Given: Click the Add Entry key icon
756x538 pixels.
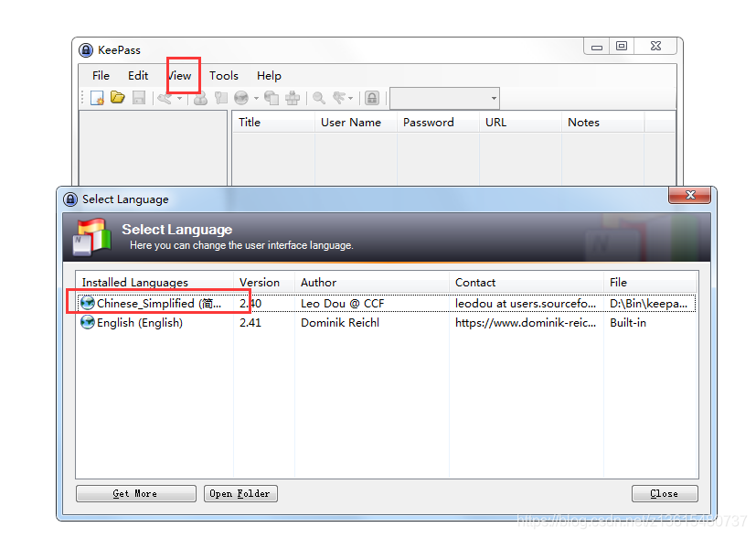Looking at the screenshot, I should point(165,99).
